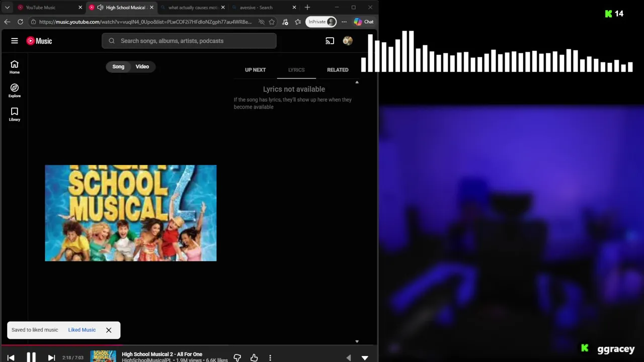Click the left triangle next to collapse arrow
Image resolution: width=644 pixels, height=362 pixels.
[349, 357]
